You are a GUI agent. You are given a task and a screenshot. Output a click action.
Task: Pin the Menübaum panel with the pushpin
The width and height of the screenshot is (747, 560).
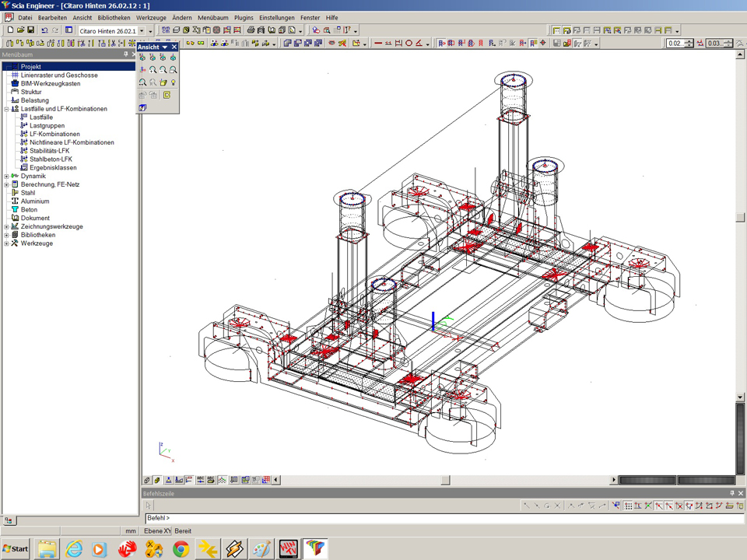coord(125,55)
